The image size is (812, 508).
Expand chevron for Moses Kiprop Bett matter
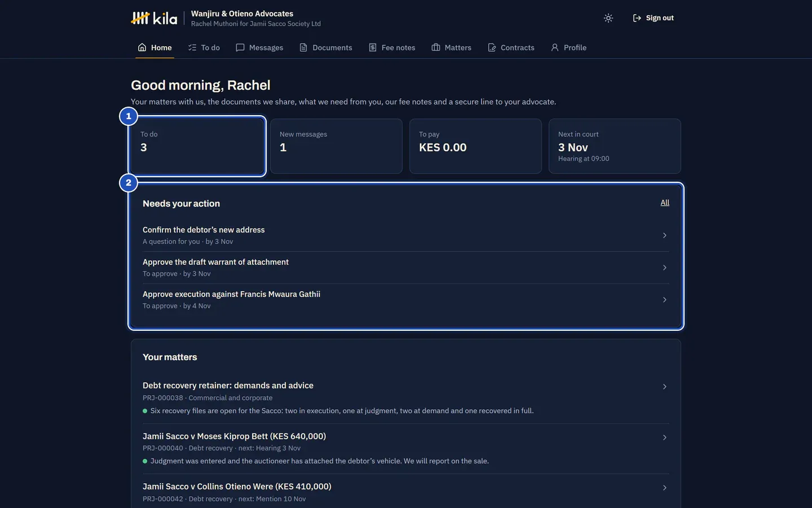tap(665, 437)
